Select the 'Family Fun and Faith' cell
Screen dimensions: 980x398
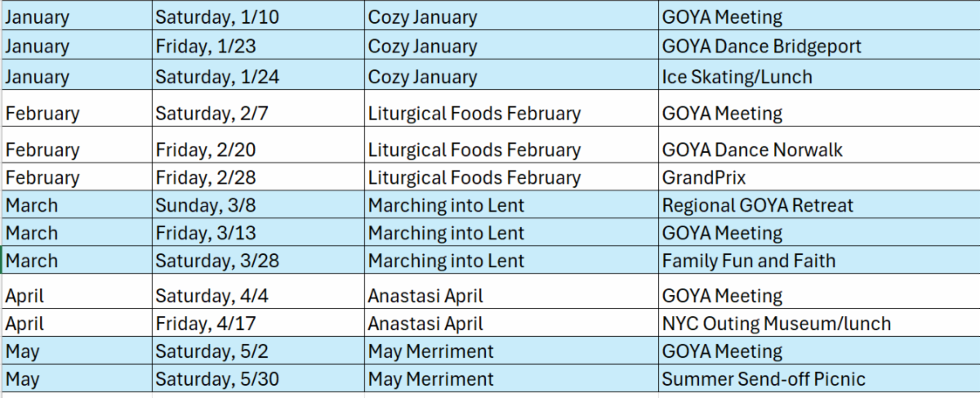(748, 261)
